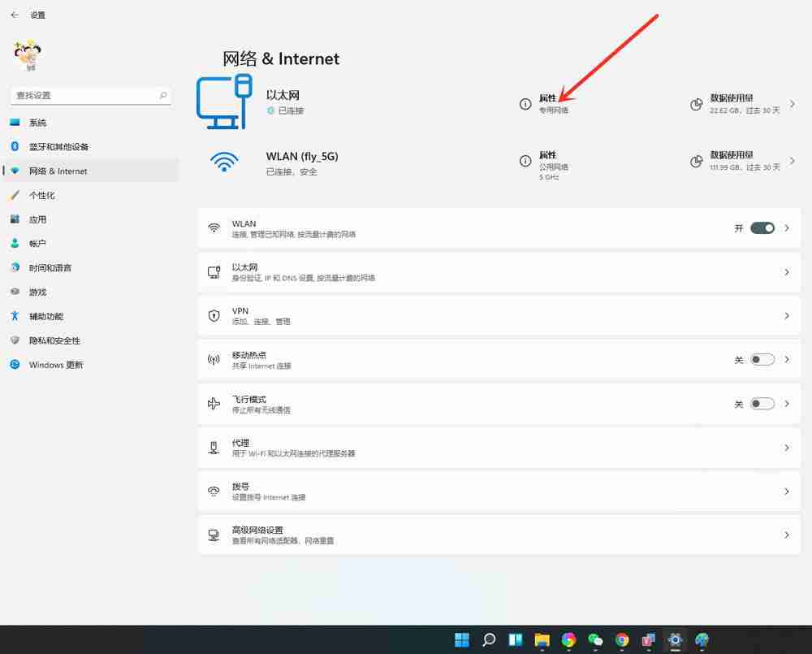Click the advanced network settings icon
The image size is (812, 654).
pos(214,535)
